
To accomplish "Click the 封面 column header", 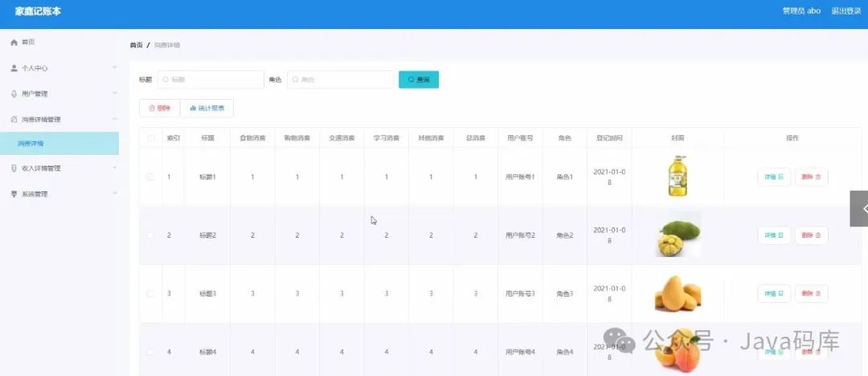I will coord(678,138).
